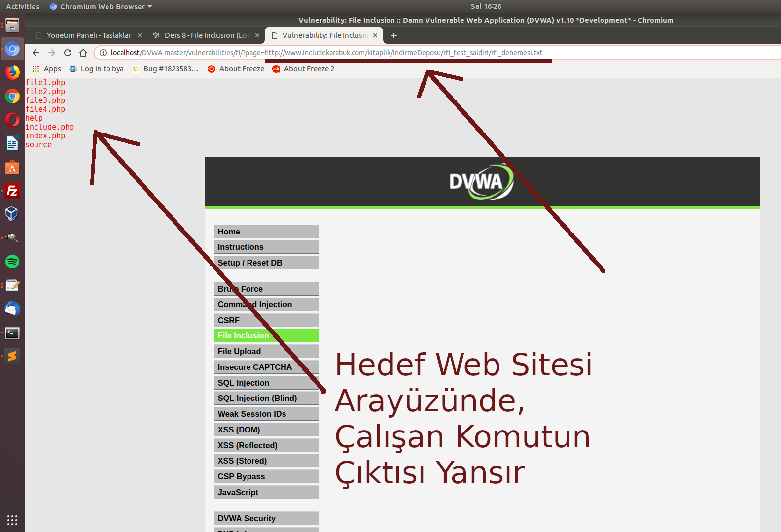
Task: Open the XSS (DOM) page
Action: pos(266,430)
